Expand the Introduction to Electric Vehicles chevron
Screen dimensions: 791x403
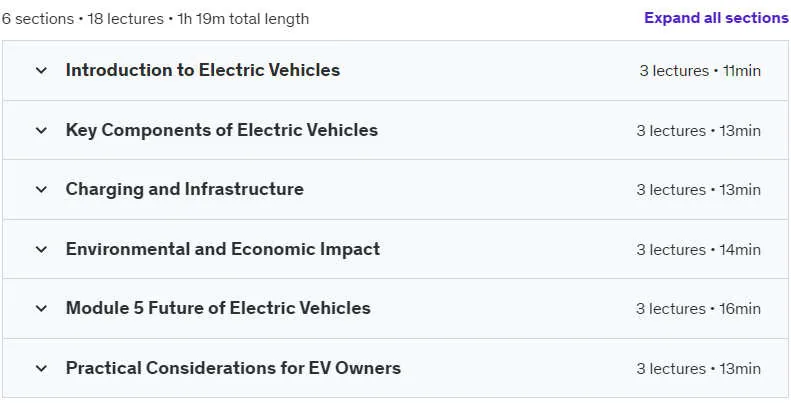(41, 71)
